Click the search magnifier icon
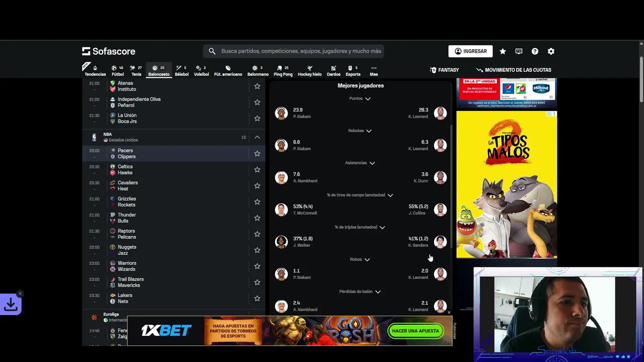The height and width of the screenshot is (362, 644). coord(212,51)
